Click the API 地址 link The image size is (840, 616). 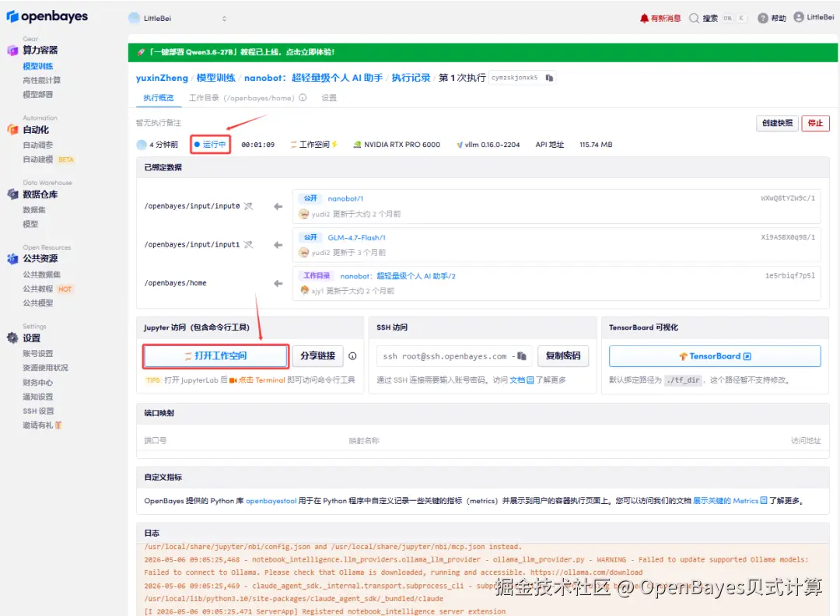(x=550, y=145)
